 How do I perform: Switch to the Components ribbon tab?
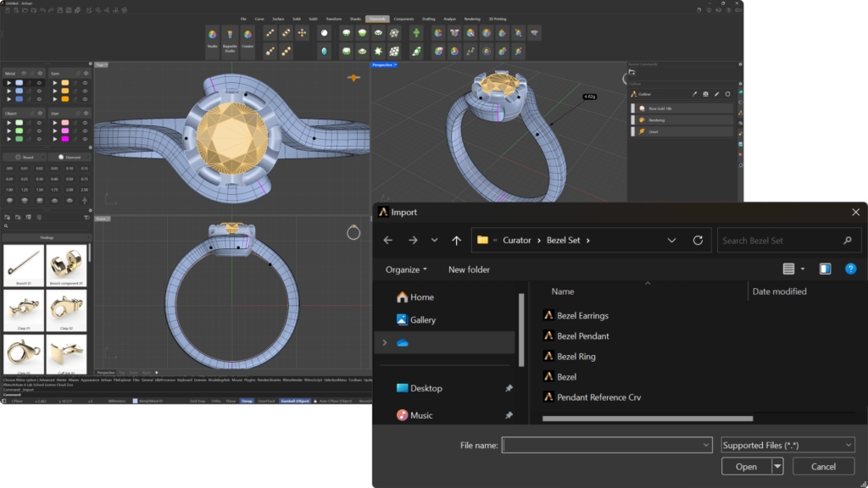[x=403, y=18]
